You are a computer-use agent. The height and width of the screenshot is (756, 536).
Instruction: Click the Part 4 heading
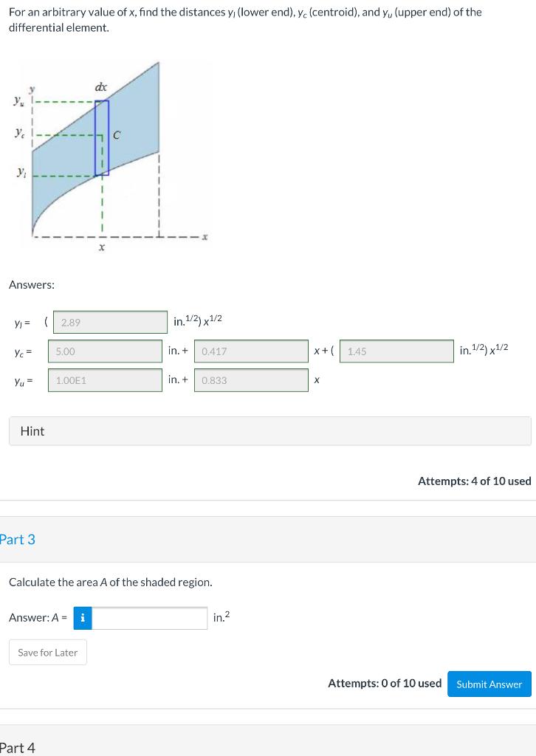[18, 748]
